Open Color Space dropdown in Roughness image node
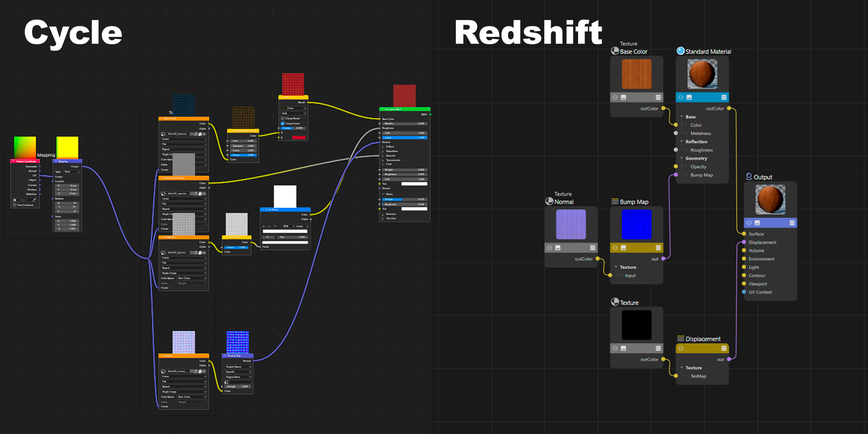Viewport: 868px width, 434px height. coord(191,278)
